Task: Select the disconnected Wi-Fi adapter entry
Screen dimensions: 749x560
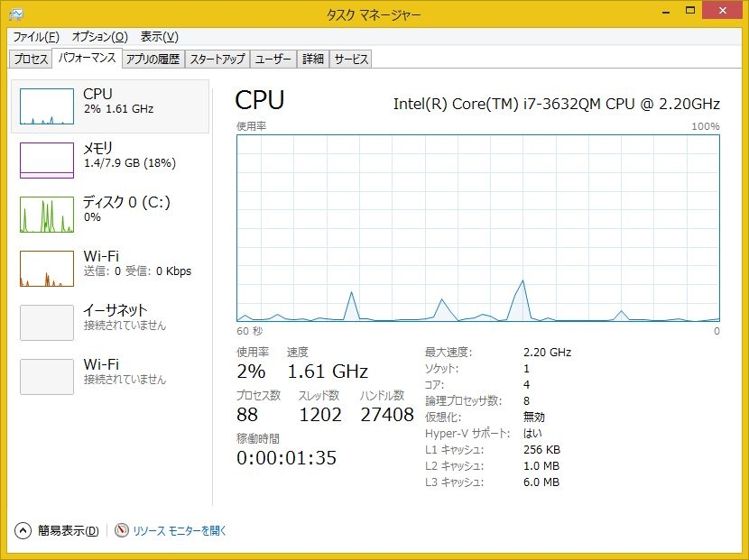Action: pyautogui.click(x=110, y=377)
